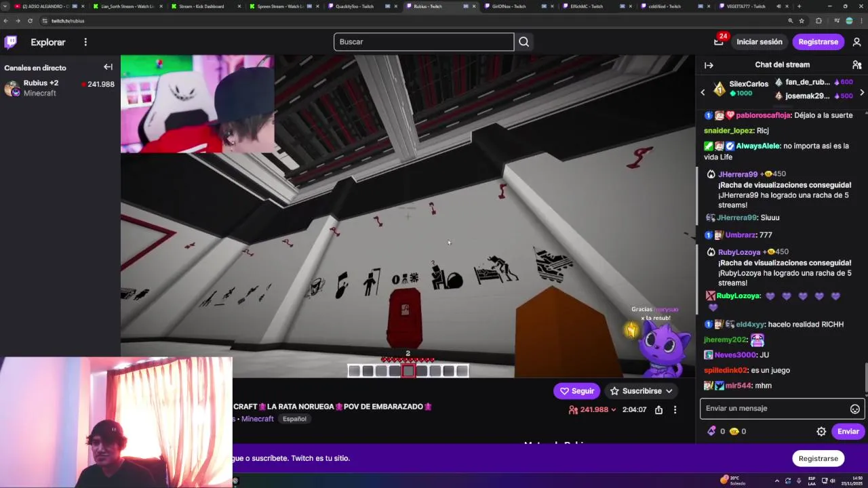The height and width of the screenshot is (488, 868).
Task: Open the Explorar link
Action: (48, 42)
